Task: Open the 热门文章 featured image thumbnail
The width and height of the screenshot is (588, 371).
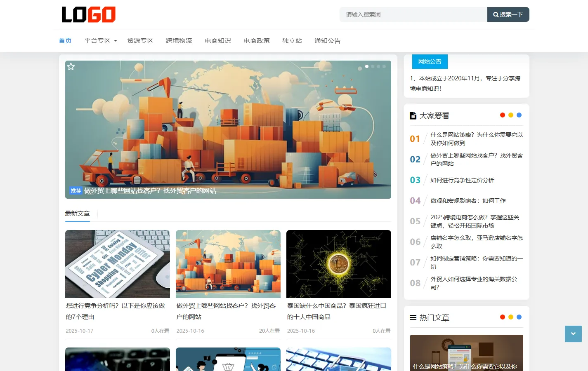Action: pos(467,353)
